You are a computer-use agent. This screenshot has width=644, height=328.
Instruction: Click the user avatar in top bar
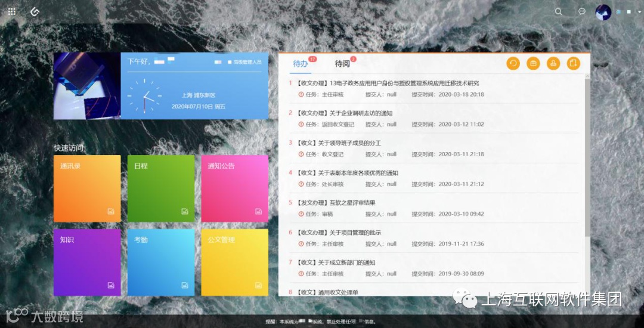click(603, 13)
